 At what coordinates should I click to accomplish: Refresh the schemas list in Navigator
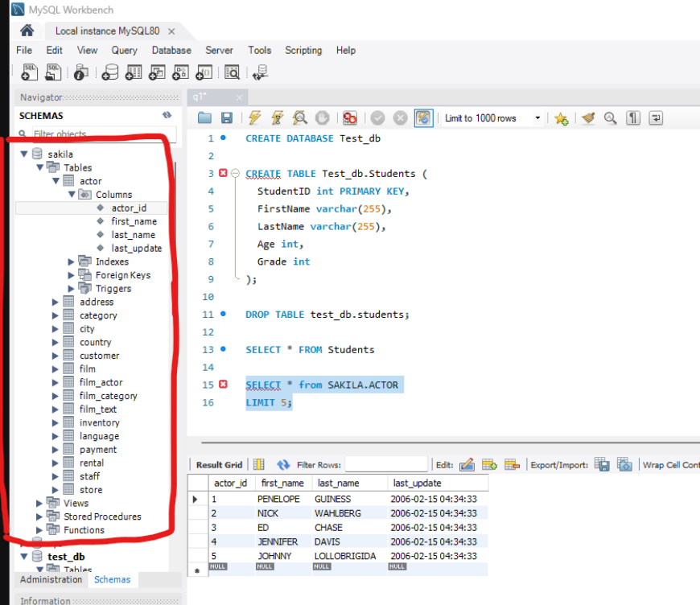coord(167,116)
